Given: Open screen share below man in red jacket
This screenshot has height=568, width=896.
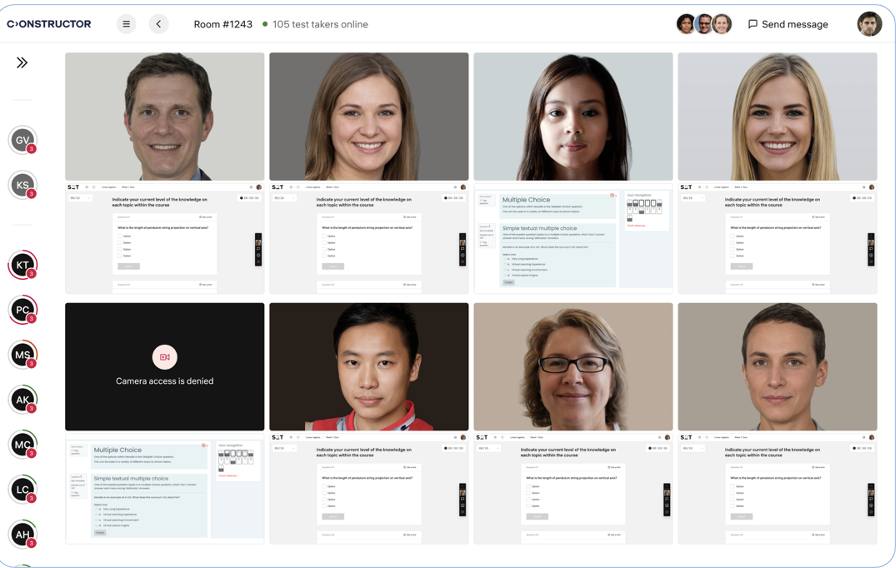Looking at the screenshot, I should pyautogui.click(x=369, y=489).
